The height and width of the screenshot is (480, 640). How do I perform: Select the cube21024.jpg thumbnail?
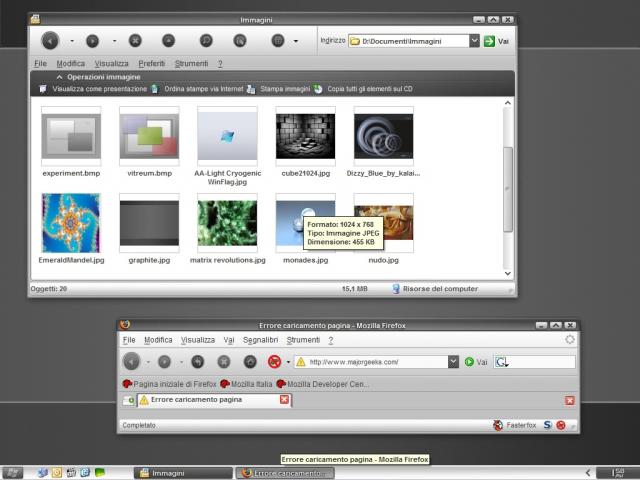305,136
